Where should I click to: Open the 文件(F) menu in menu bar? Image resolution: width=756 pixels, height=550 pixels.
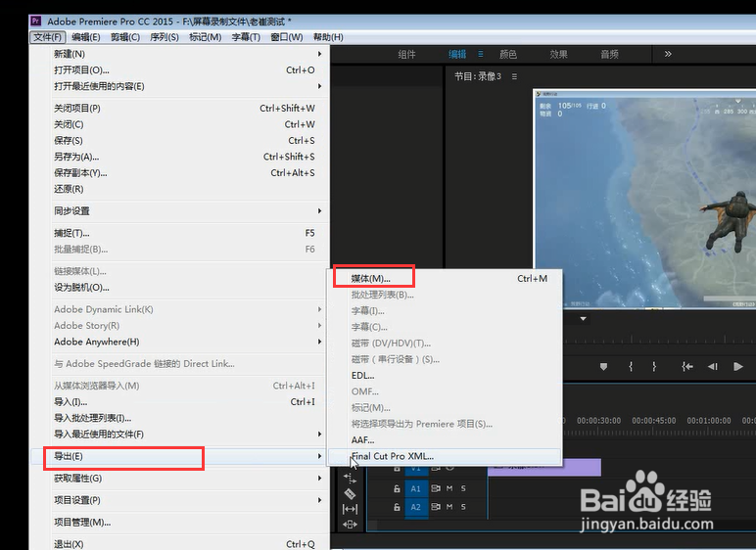click(48, 37)
